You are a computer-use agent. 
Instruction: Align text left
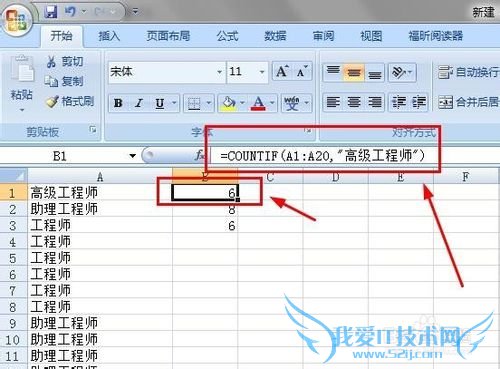pos(333,102)
